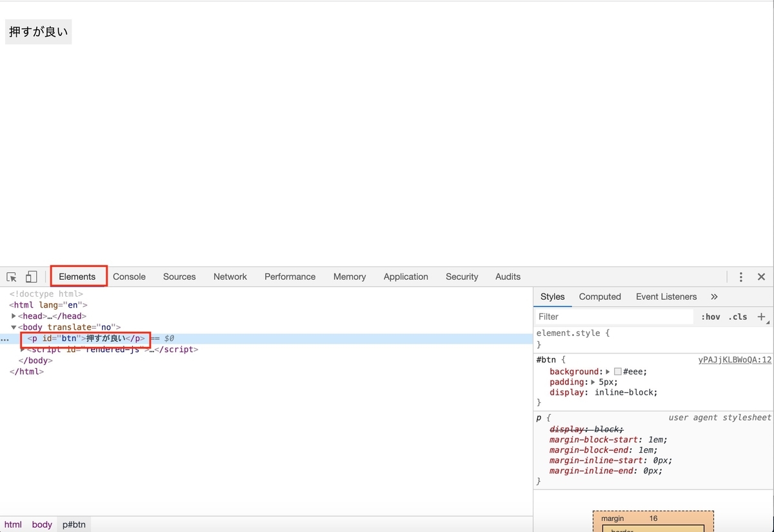Open the Performance tab

click(290, 277)
